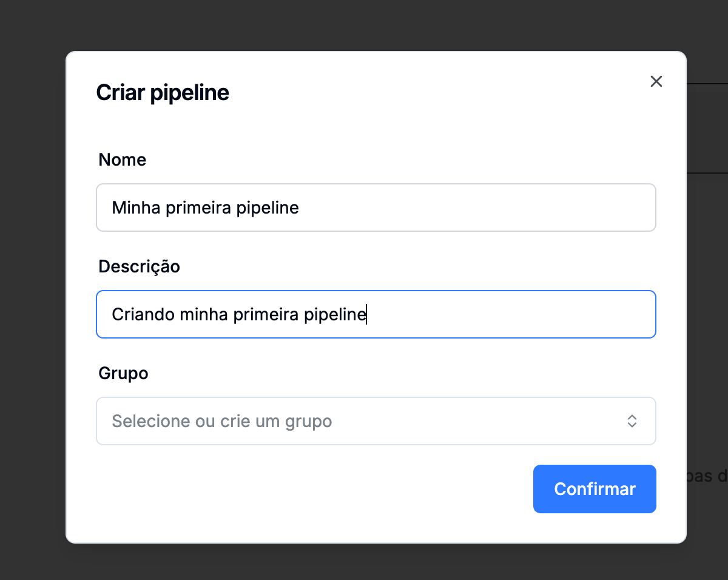This screenshot has width=728, height=580.
Task: Click the partially hidden text behind the dialog
Action: tap(709, 476)
